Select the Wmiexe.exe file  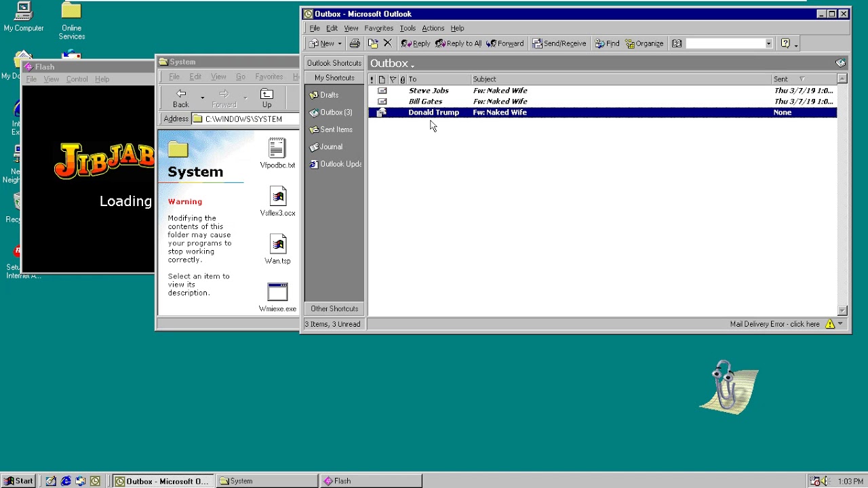click(x=277, y=298)
